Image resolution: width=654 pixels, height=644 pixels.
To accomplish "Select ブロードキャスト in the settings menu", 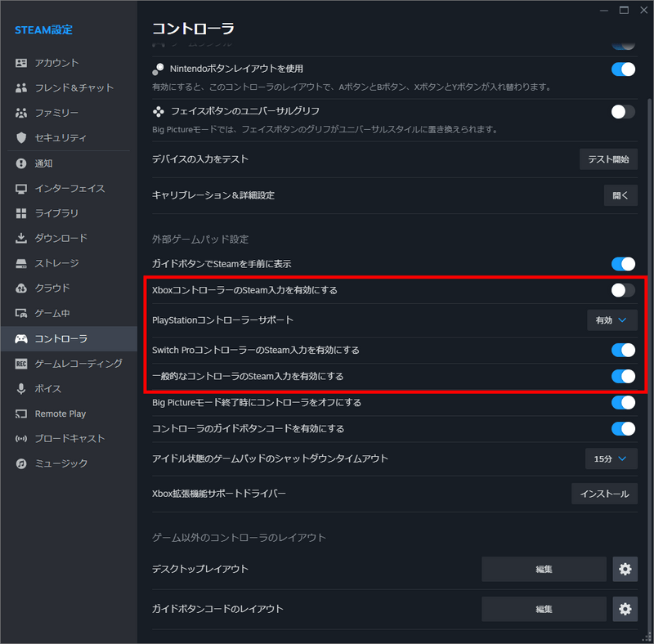I will pyautogui.click(x=20, y=439).
